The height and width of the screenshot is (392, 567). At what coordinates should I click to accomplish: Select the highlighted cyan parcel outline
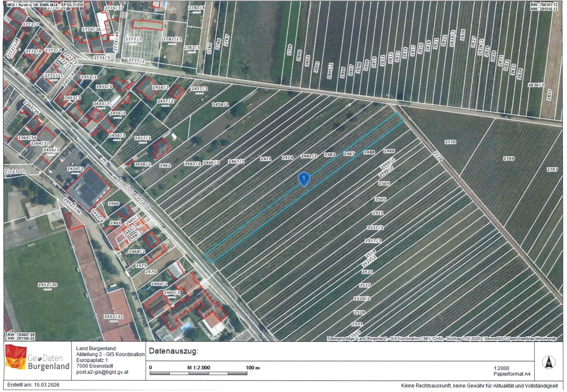304,188
